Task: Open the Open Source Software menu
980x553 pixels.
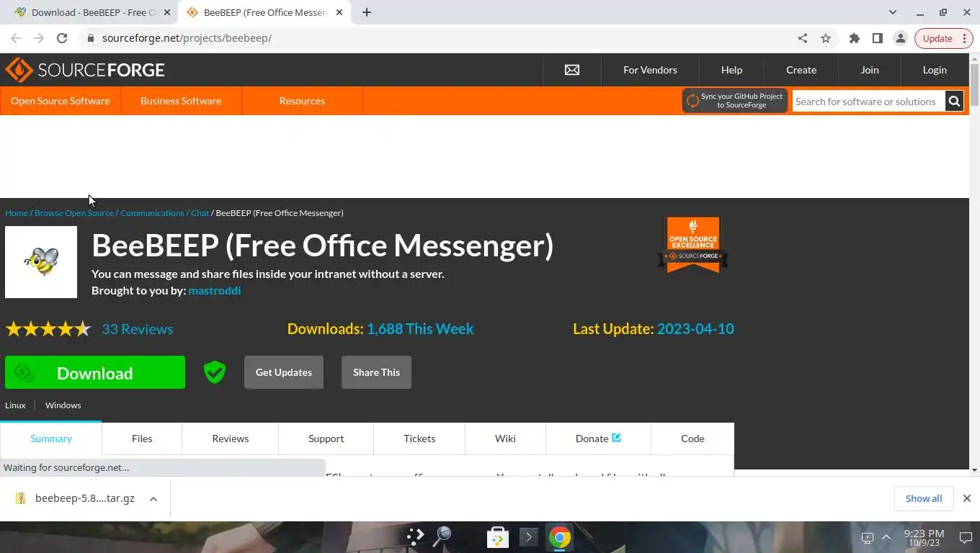Action: pos(61,101)
